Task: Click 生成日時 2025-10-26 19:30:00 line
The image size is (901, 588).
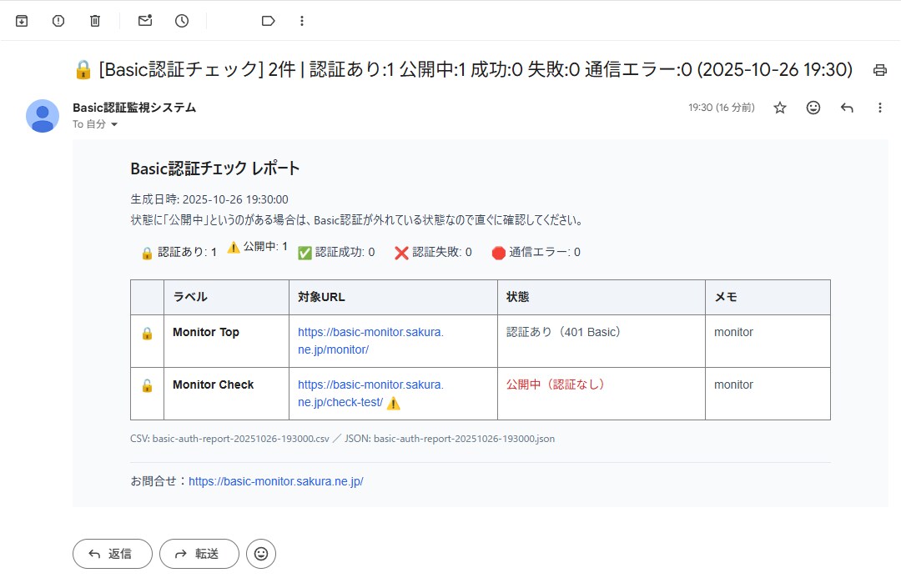Action: (209, 199)
